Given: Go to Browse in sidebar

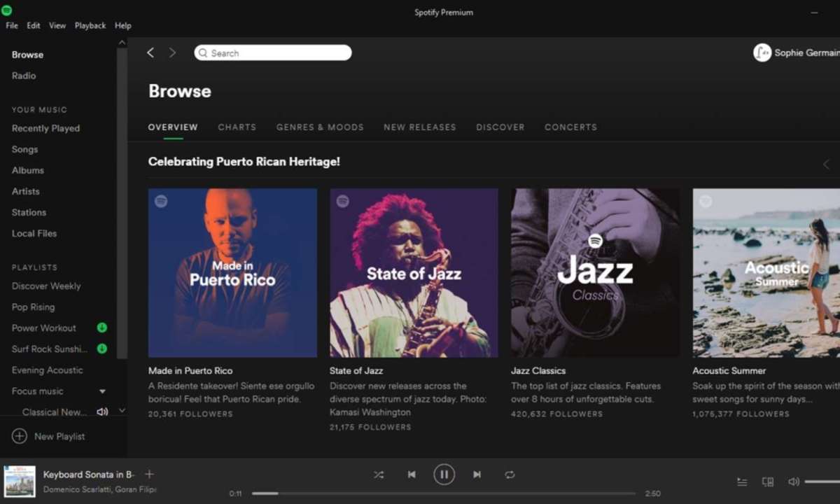Looking at the screenshot, I should tap(27, 55).
